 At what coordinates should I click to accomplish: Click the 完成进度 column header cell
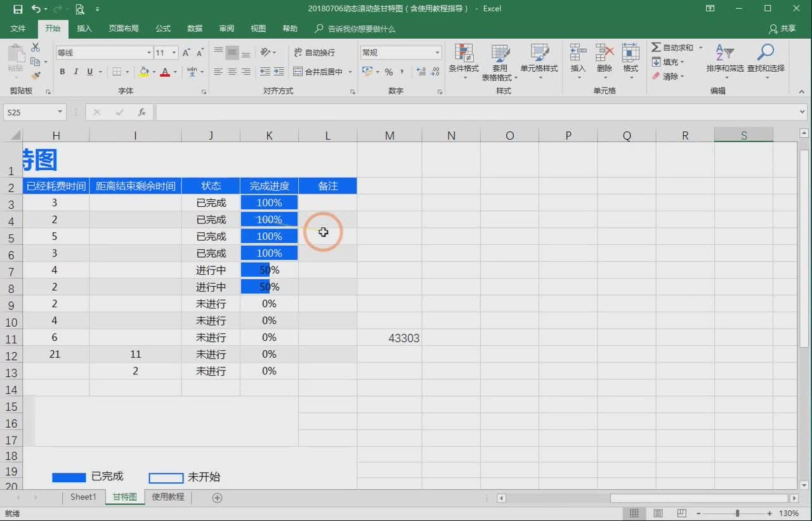[x=269, y=186]
